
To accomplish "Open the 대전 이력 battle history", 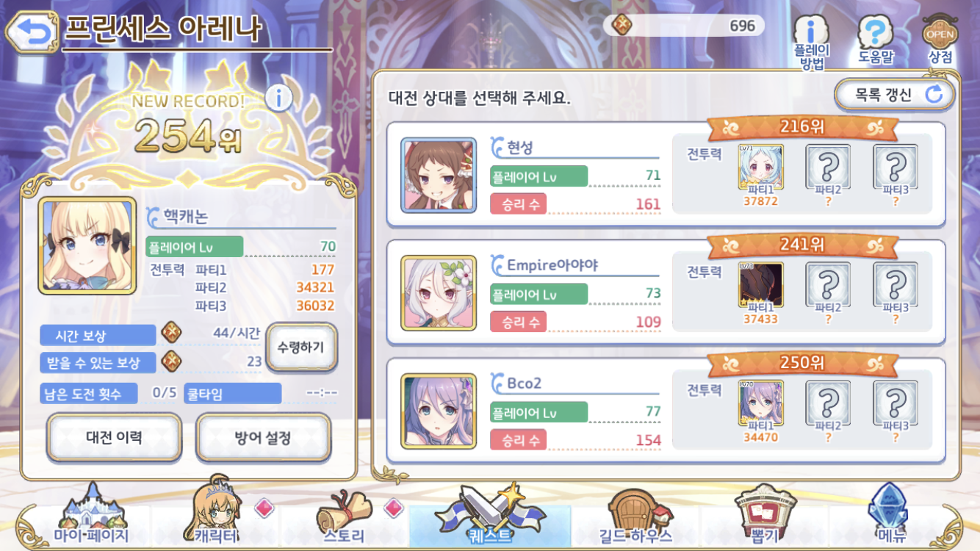I will (x=114, y=438).
